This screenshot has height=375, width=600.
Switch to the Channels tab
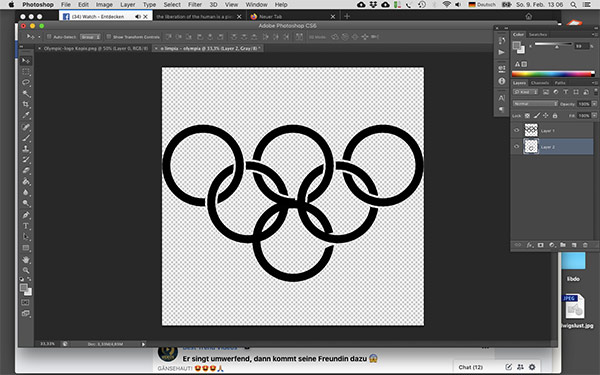click(540, 83)
